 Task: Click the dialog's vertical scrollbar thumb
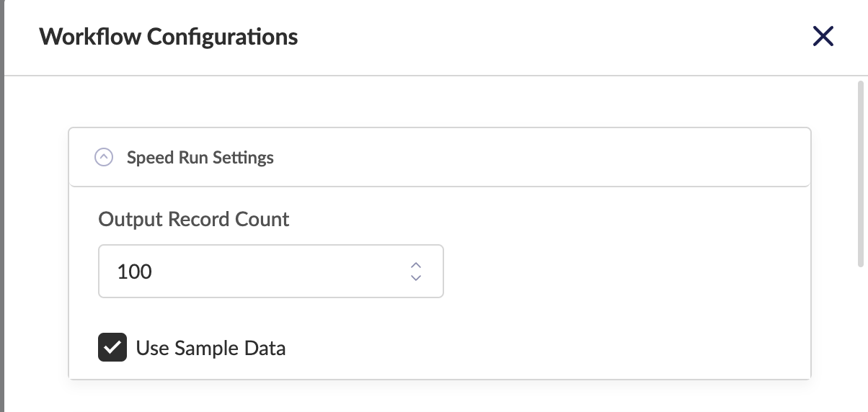(x=861, y=173)
